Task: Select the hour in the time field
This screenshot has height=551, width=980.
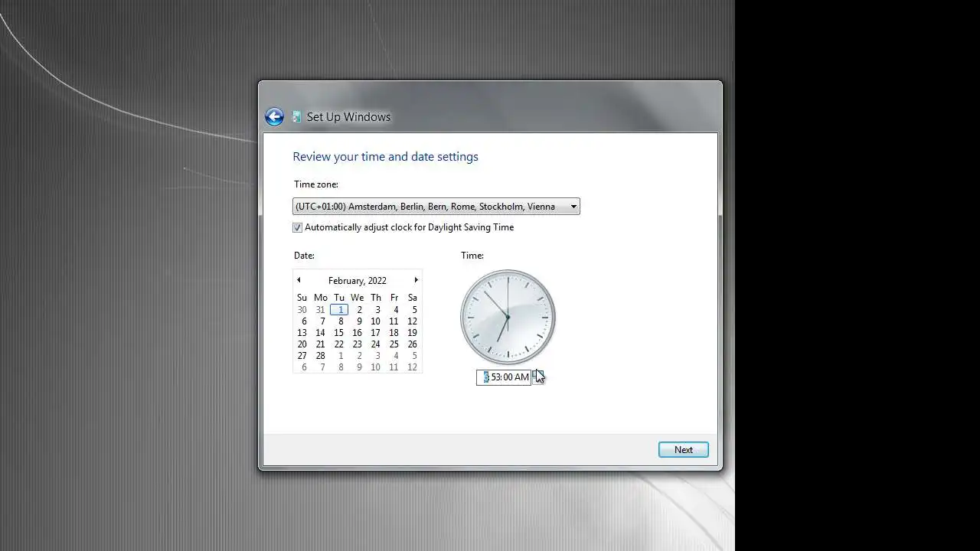Action: pos(486,377)
